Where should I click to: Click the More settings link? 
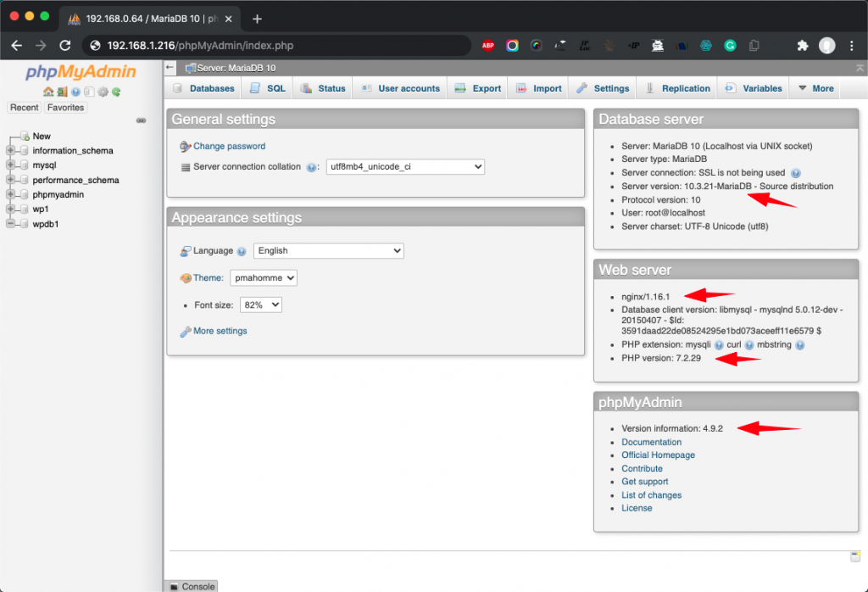point(220,331)
